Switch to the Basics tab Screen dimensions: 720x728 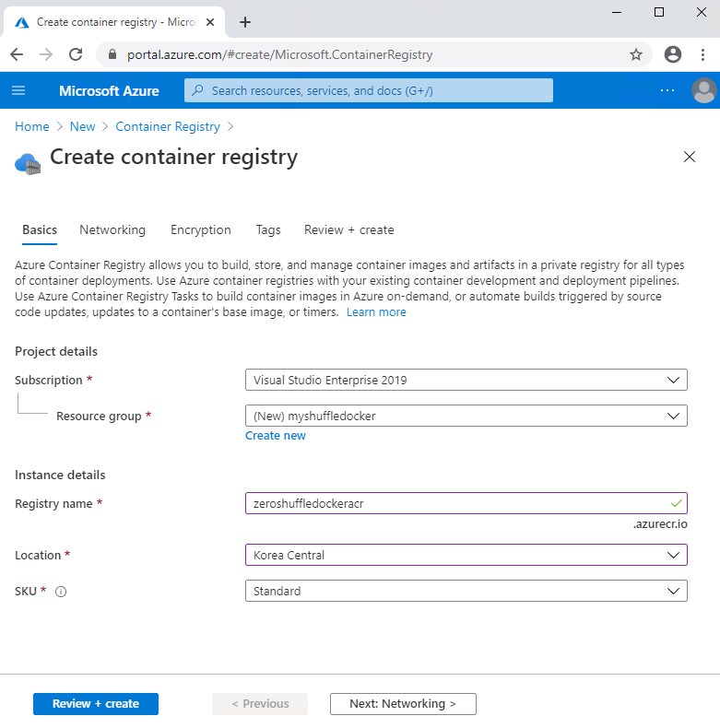coord(40,229)
